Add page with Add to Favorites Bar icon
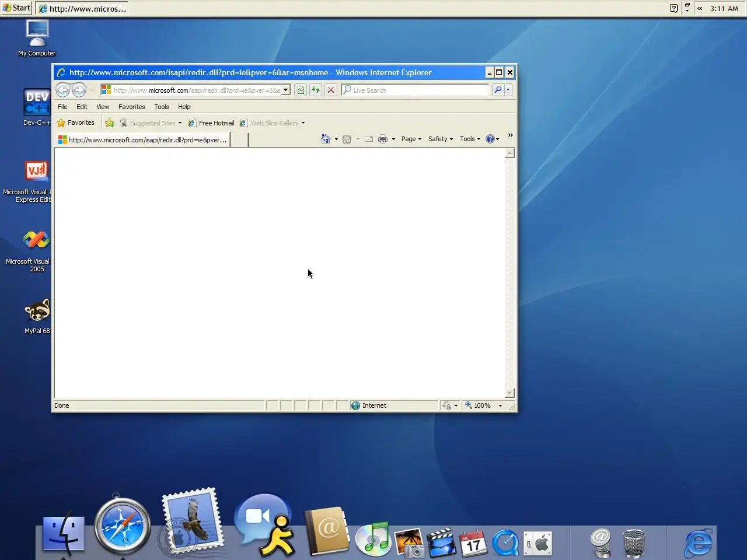Image resolution: width=747 pixels, height=560 pixels. pyautogui.click(x=110, y=123)
